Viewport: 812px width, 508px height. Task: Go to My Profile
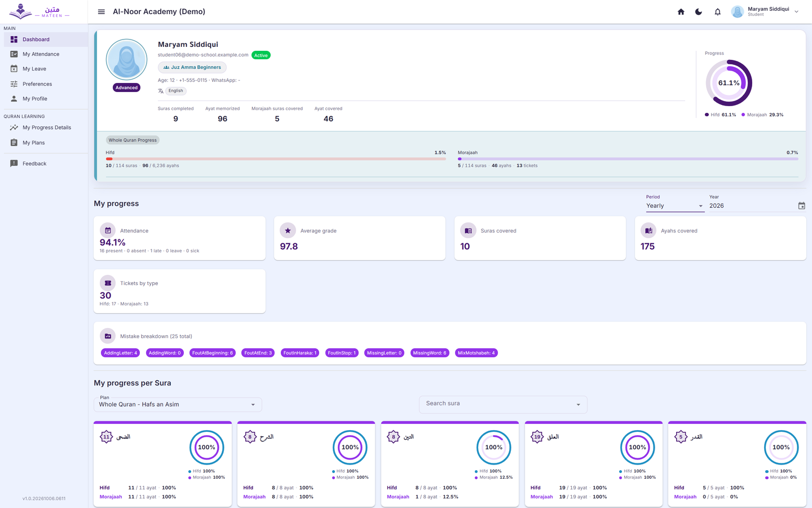coord(46,99)
